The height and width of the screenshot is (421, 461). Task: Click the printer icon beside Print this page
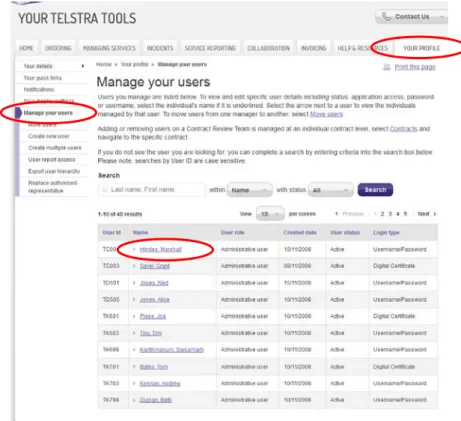pos(387,67)
